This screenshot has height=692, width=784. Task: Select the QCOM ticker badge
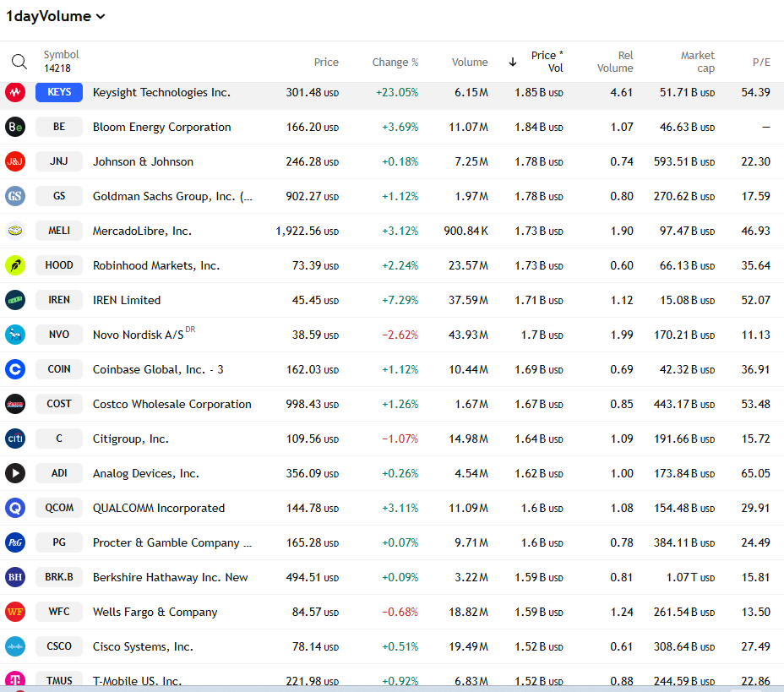pyautogui.click(x=59, y=508)
